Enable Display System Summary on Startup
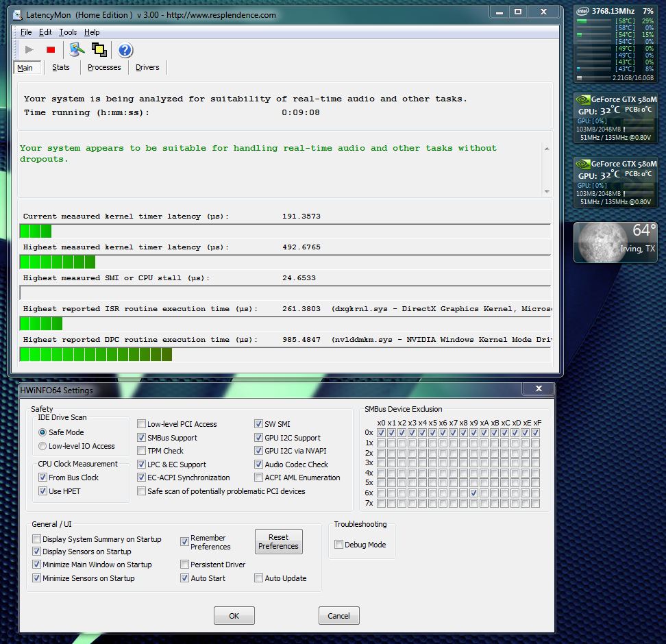The height and width of the screenshot is (644, 666). [x=36, y=539]
